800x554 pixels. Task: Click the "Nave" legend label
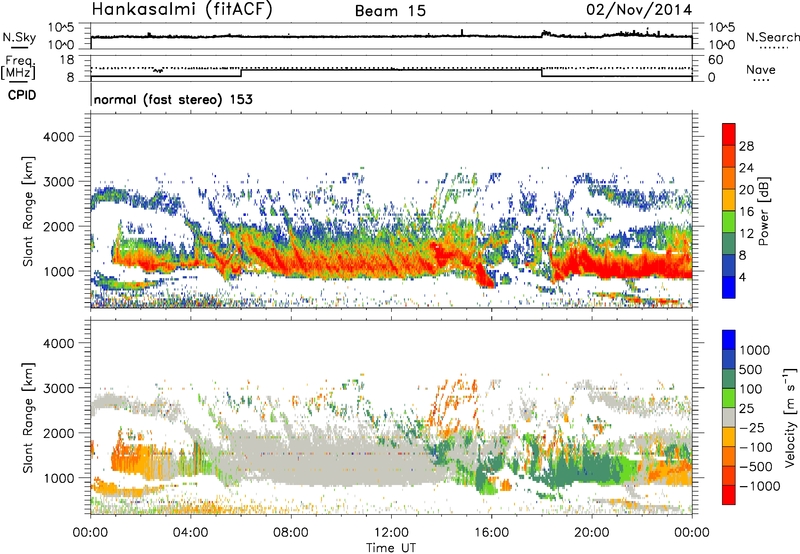761,70
